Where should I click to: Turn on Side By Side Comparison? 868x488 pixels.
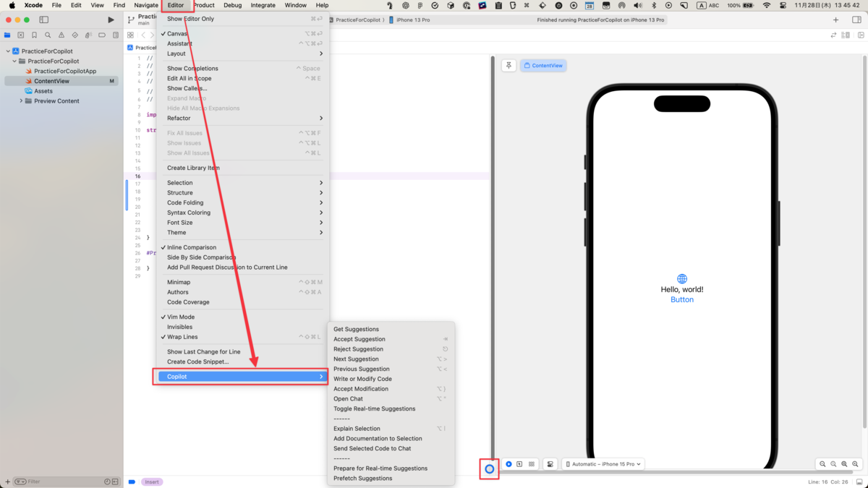241,257
